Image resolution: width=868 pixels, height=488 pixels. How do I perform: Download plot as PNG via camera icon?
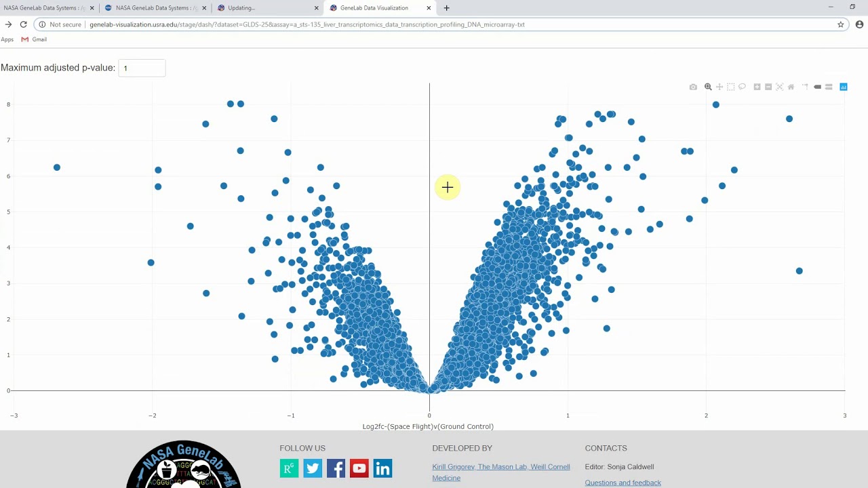point(693,87)
